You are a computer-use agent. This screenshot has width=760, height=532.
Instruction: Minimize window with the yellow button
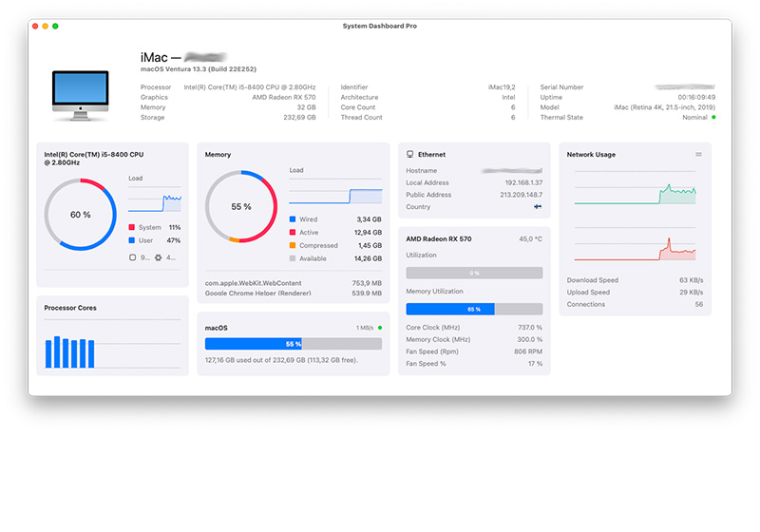(45, 27)
